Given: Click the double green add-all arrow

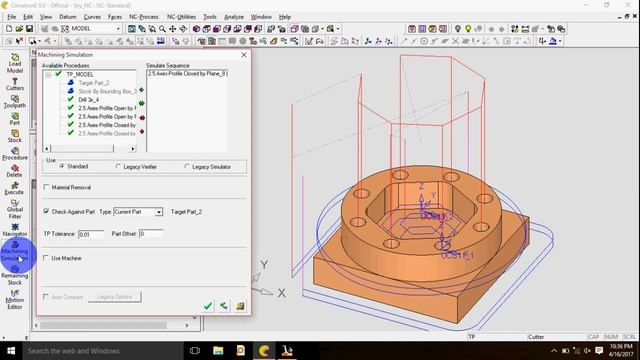Looking at the screenshot, I should [x=142, y=104].
